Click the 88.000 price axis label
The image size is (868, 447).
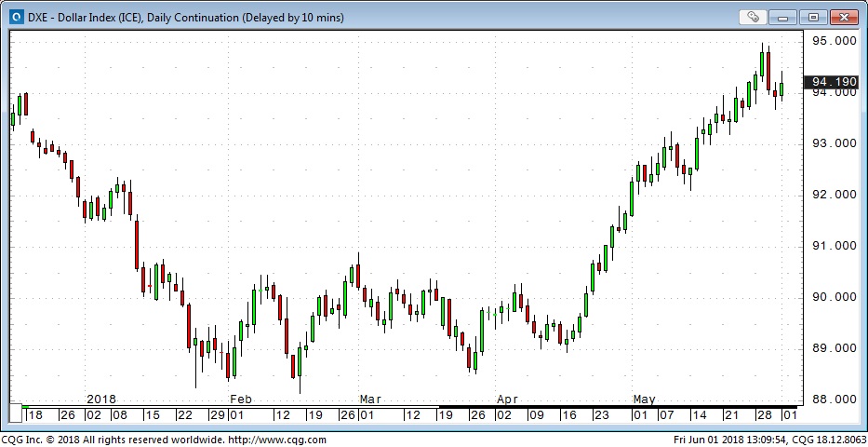(x=834, y=400)
